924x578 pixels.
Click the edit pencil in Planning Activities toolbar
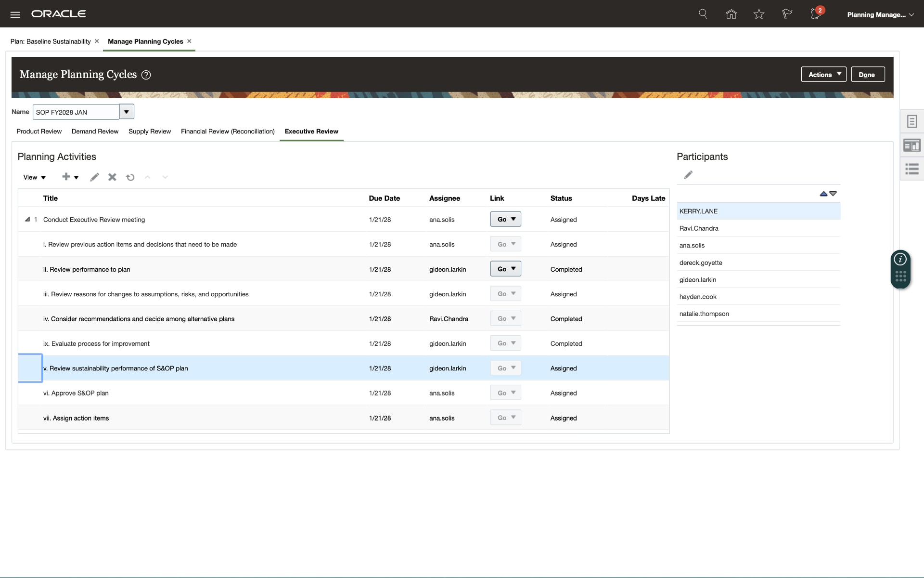pos(94,177)
